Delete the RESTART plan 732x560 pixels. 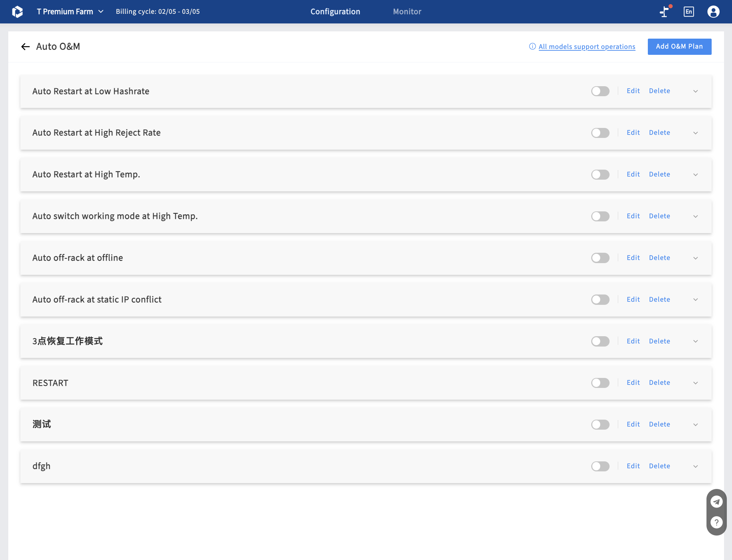point(659,382)
